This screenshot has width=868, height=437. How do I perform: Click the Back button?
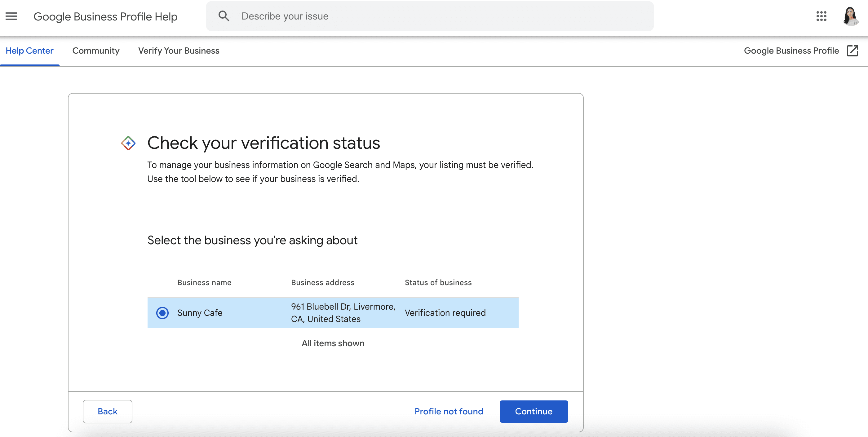coord(108,411)
